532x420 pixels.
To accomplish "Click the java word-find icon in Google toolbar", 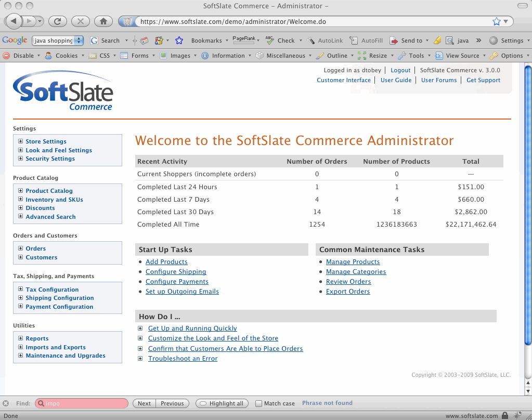I will tap(449, 41).
